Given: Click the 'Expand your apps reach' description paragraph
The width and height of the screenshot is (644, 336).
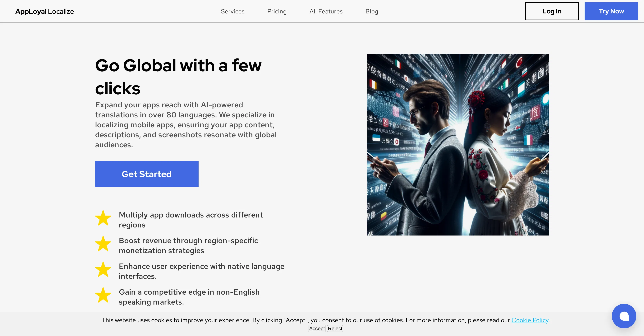Looking at the screenshot, I should (186, 125).
